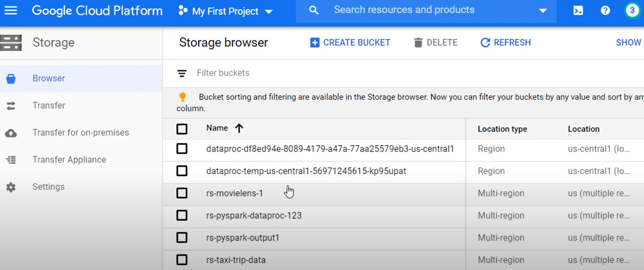The height and width of the screenshot is (270, 644).
Task: Select all buckets with header checkbox
Action: pyautogui.click(x=182, y=129)
